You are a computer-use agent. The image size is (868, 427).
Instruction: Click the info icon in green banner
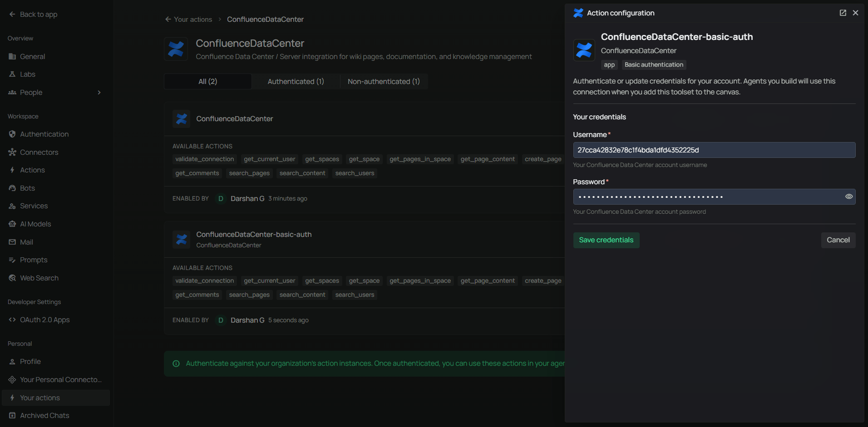click(x=176, y=363)
